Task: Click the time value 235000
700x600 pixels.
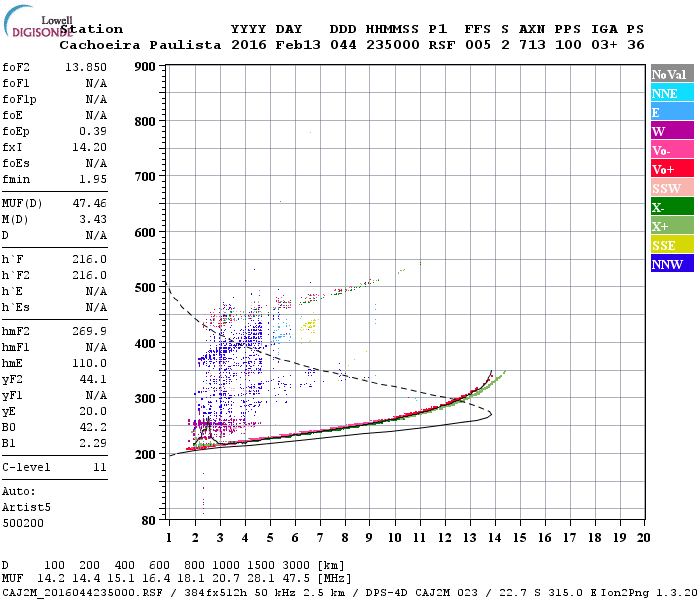Action: click(393, 45)
